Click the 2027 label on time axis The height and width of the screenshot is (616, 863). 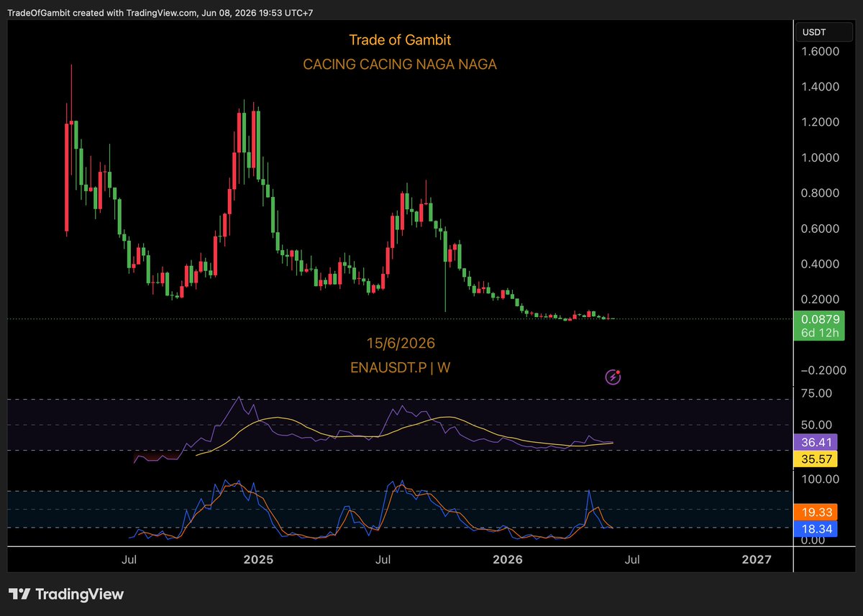757,558
